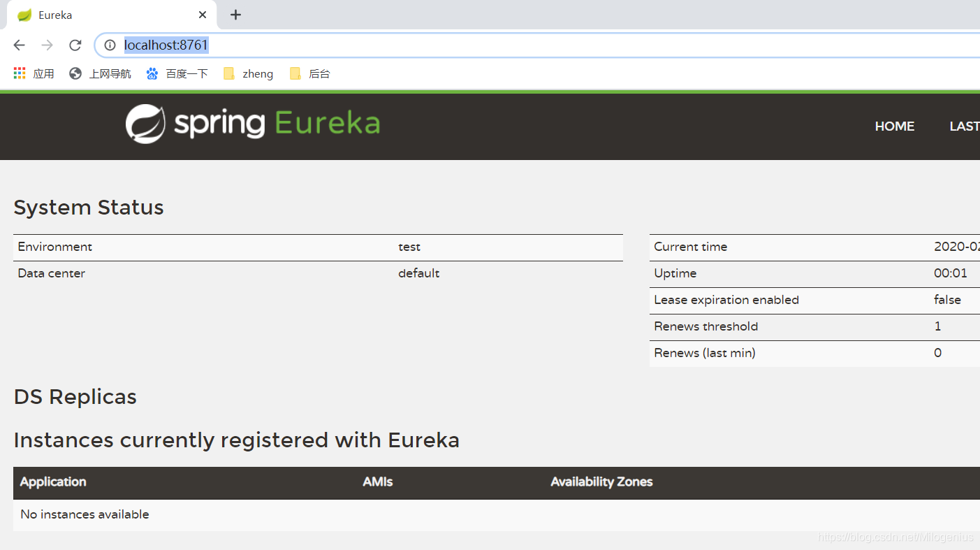The image size is (980, 550).
Task: Click the browser forward arrow
Action: (47, 45)
